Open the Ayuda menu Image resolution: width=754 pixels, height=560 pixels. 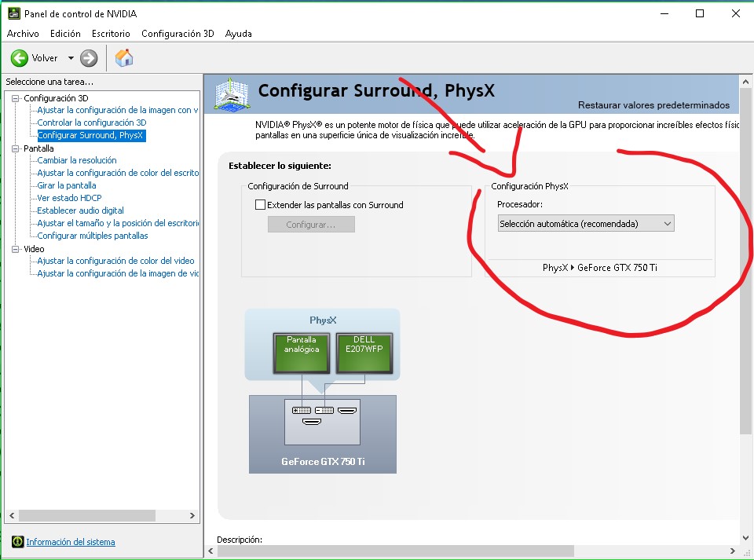pos(239,34)
